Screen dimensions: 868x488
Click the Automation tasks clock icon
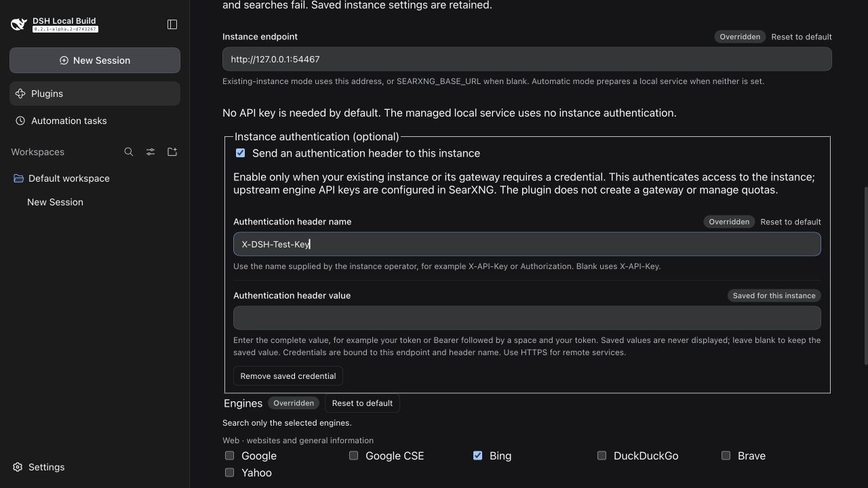[x=20, y=121]
